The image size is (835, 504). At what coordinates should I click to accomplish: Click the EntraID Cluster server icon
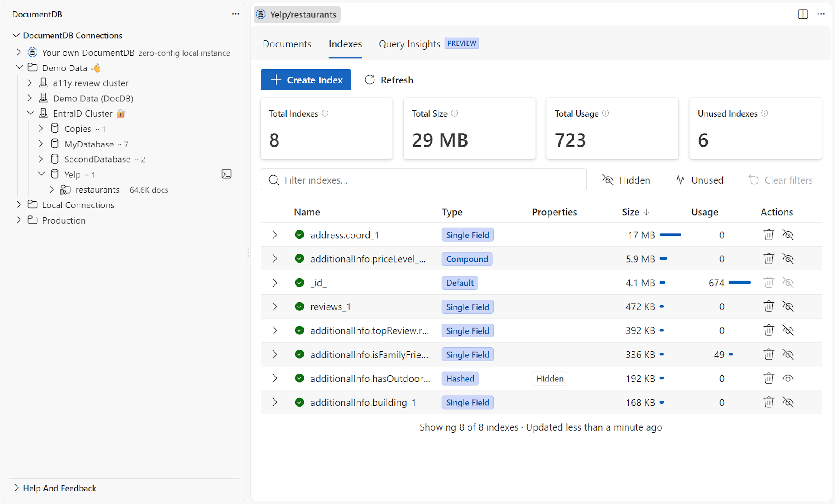43,113
